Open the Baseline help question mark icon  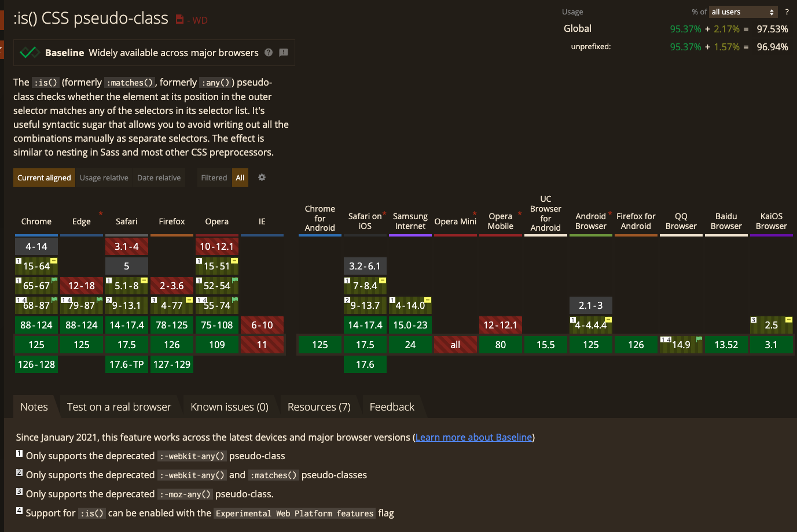coord(269,52)
